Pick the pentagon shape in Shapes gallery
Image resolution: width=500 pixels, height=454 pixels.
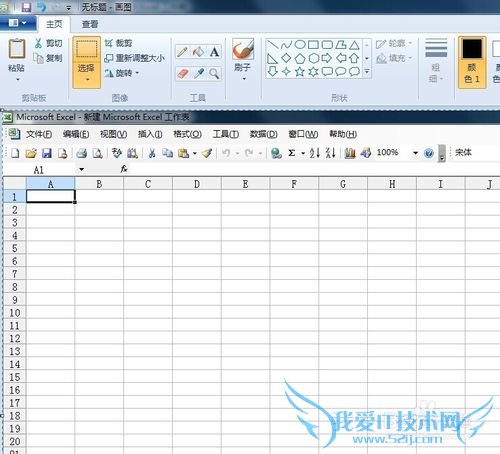click(x=300, y=58)
